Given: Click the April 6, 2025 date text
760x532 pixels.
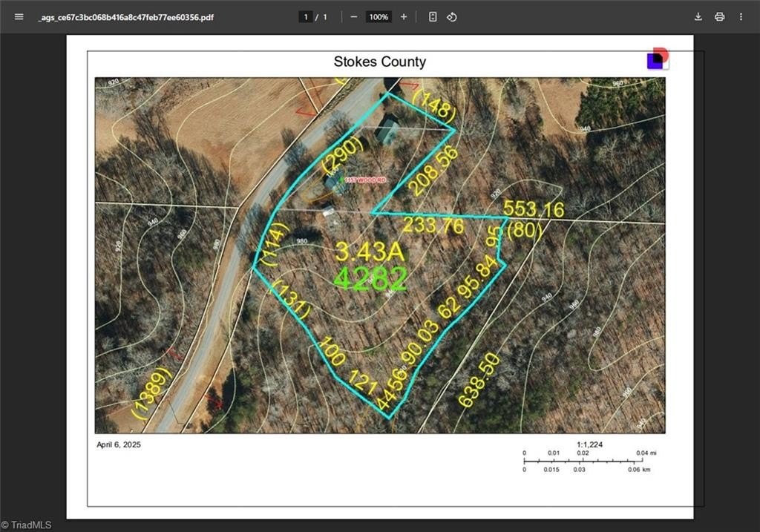Looking at the screenshot, I should 119,444.
